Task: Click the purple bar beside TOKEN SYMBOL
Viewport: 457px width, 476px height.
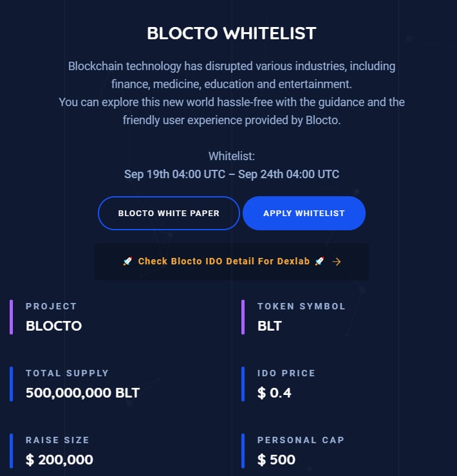Action: (x=243, y=316)
